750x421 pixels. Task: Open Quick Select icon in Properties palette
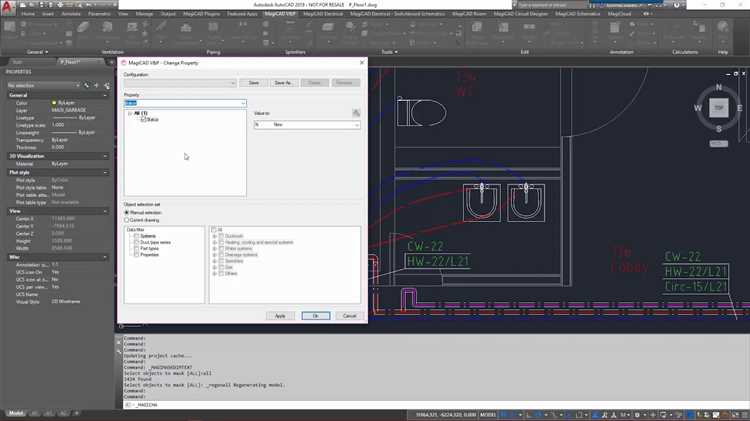[x=106, y=86]
